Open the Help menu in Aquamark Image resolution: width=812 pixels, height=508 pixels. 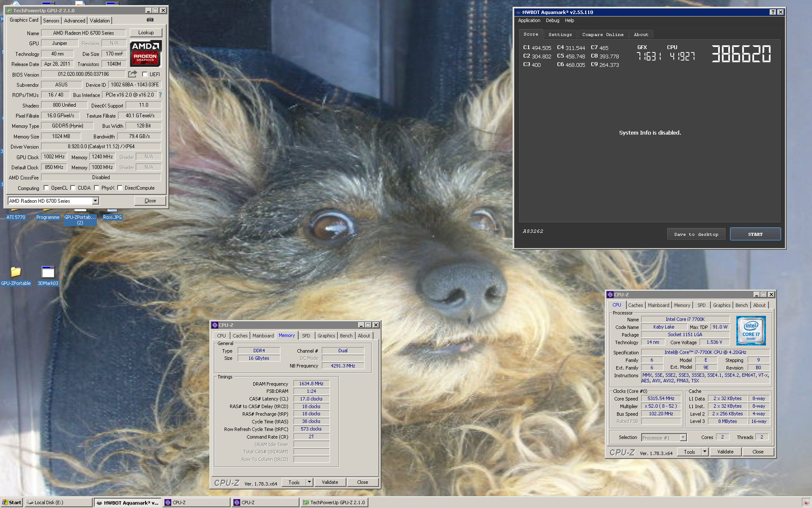click(x=569, y=20)
